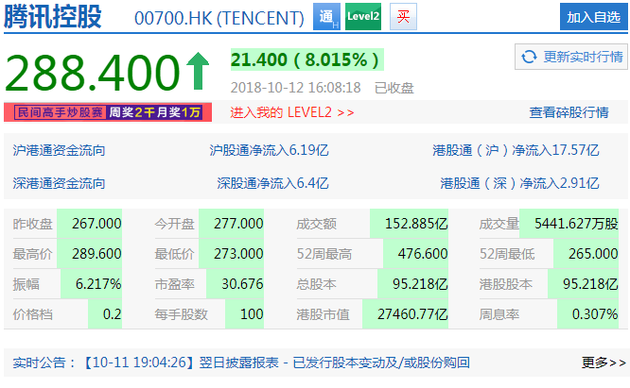Click 振幅 value 6.217%

[98, 284]
